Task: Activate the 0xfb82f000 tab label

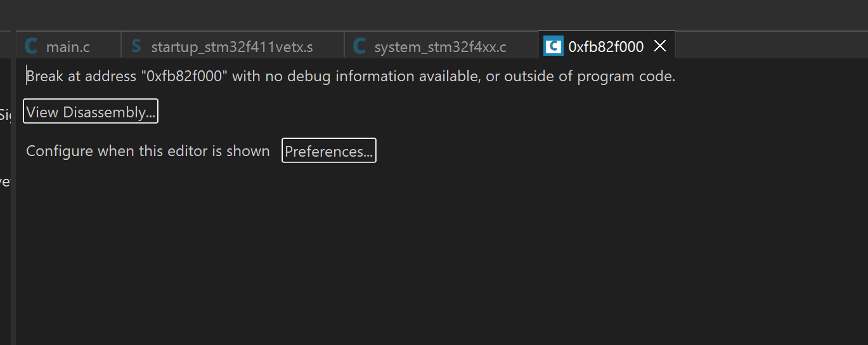Action: 606,46
